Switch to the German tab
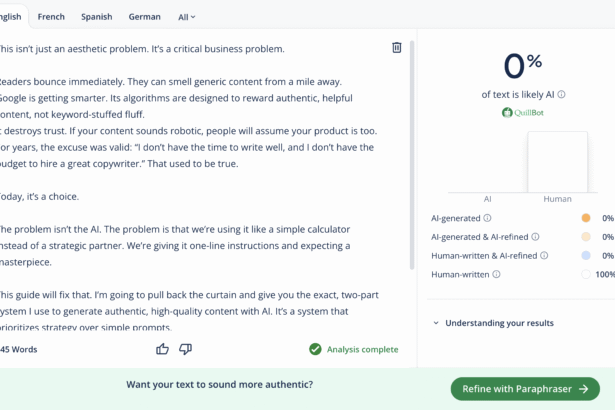Screen dimensions: 615x410 tap(144, 17)
